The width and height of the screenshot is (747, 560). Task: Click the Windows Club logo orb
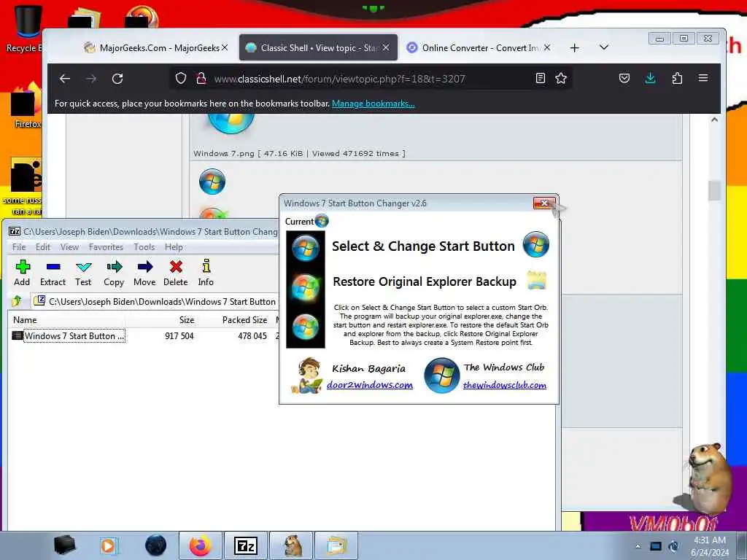[441, 376]
